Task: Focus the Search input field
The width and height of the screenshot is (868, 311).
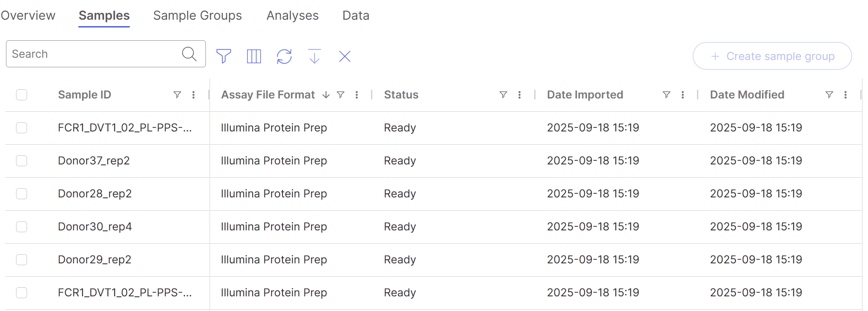Action: coord(92,54)
